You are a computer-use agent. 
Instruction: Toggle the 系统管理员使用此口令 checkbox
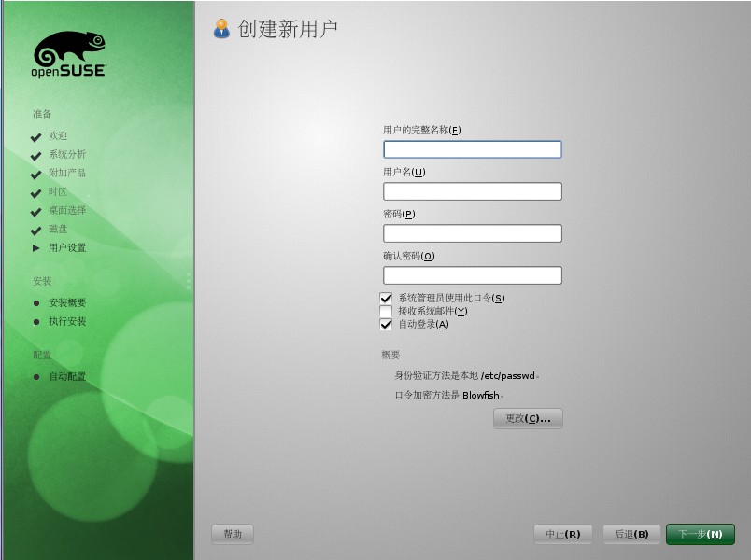(x=386, y=298)
